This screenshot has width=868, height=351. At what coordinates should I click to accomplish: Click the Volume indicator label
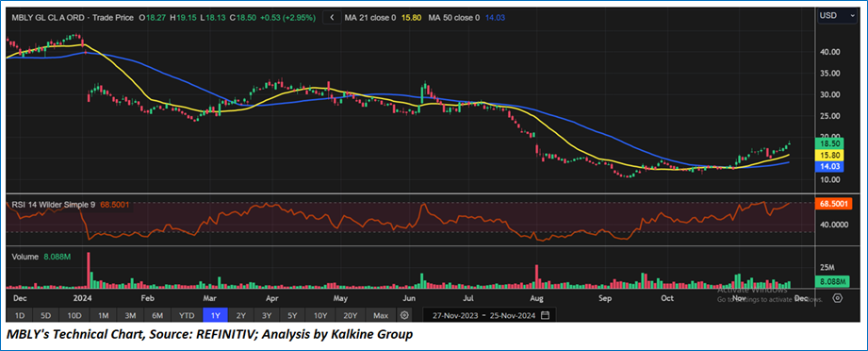[x=25, y=257]
